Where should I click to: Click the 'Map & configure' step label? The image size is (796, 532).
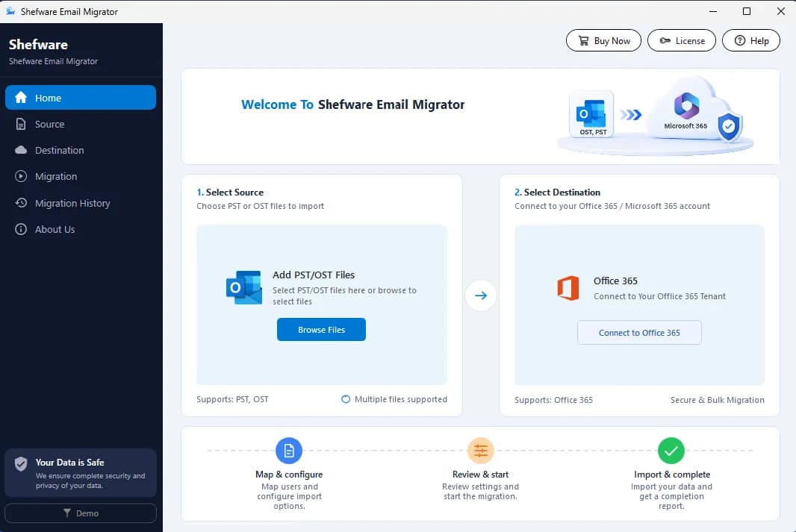(289, 475)
